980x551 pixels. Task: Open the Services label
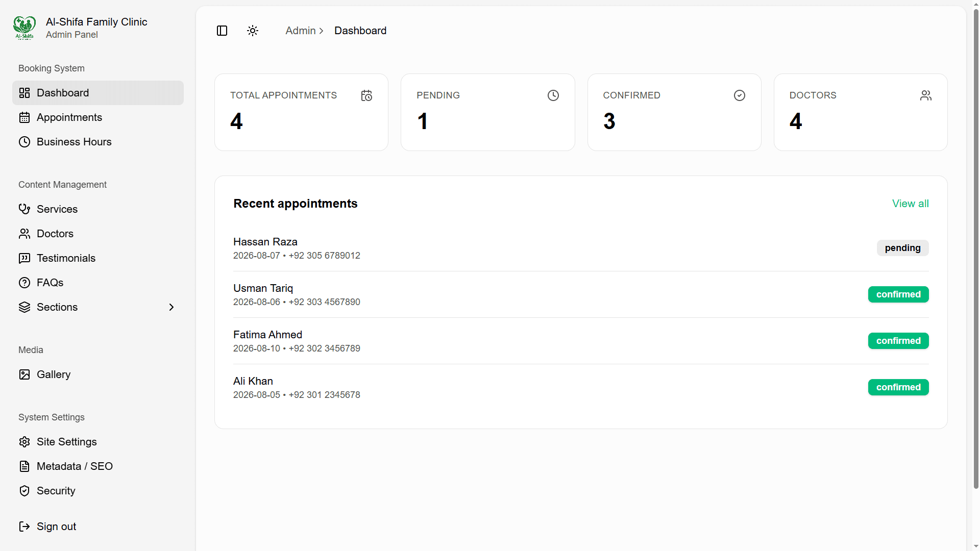tap(57, 209)
